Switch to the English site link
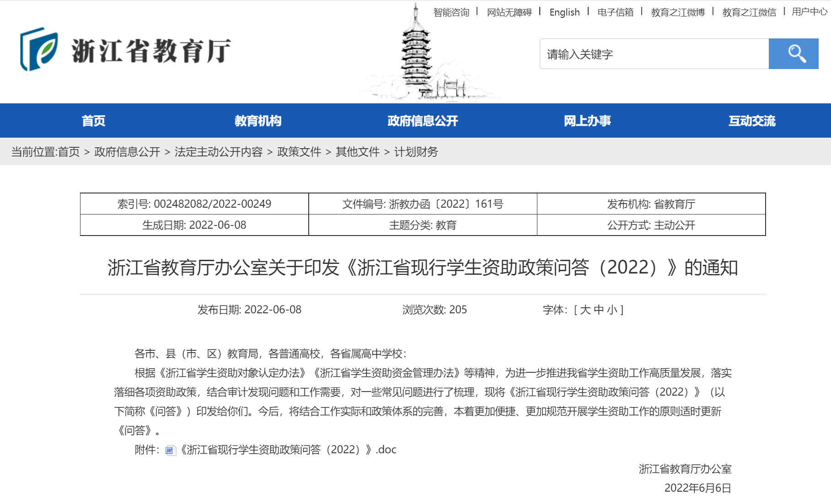The height and width of the screenshot is (504, 831). click(565, 12)
